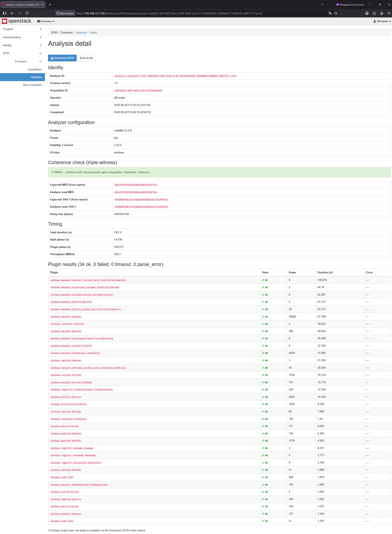Open Acquisitions in the sidebar
The width and height of the screenshot is (392, 534).
tap(35, 70)
